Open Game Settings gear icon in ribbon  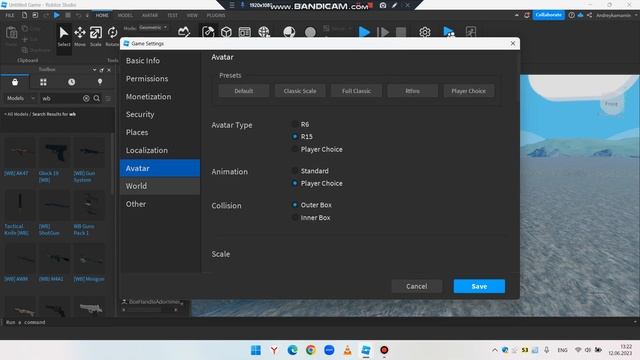[x=425, y=32]
